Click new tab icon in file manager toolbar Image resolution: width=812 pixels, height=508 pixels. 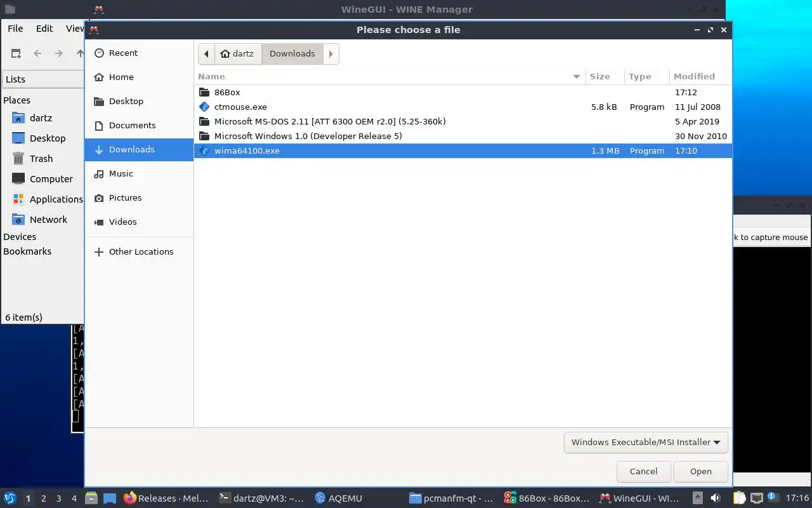pyautogui.click(x=16, y=54)
